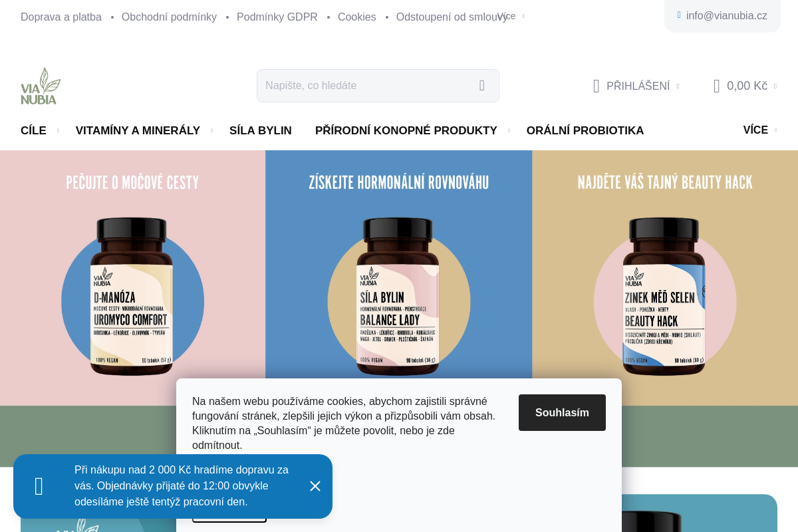Click the search magnifier icon

click(482, 86)
